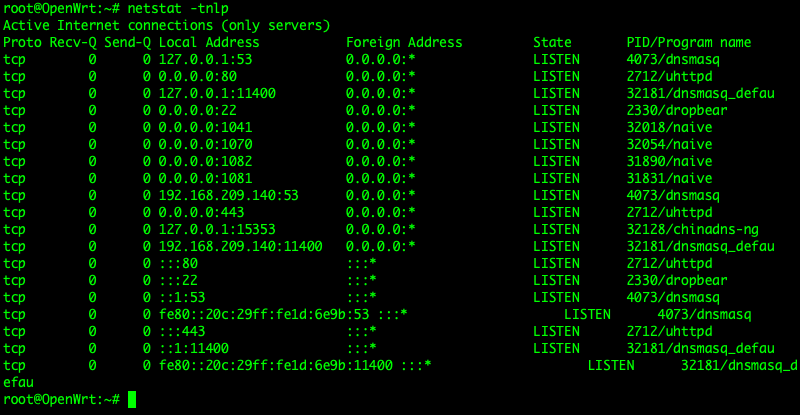This screenshot has height=415, width=800.
Task: Click the Local Address column header
Action: 209,43
